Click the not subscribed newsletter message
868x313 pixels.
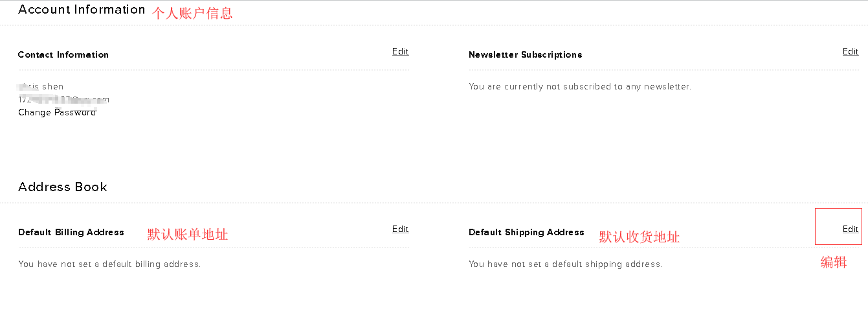coord(579,87)
